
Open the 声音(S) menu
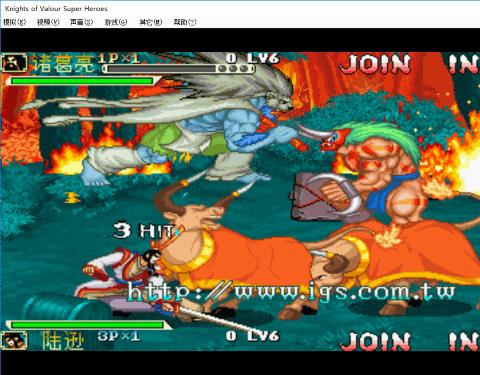click(x=82, y=22)
